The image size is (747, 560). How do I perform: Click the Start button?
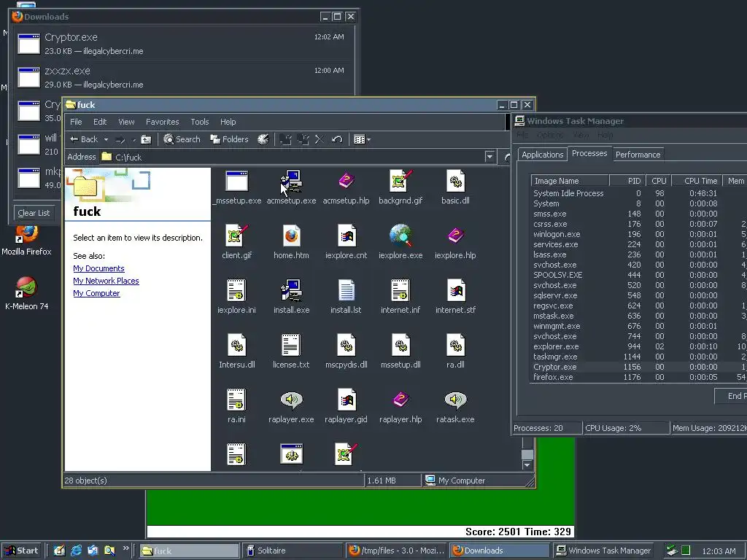tap(21, 551)
